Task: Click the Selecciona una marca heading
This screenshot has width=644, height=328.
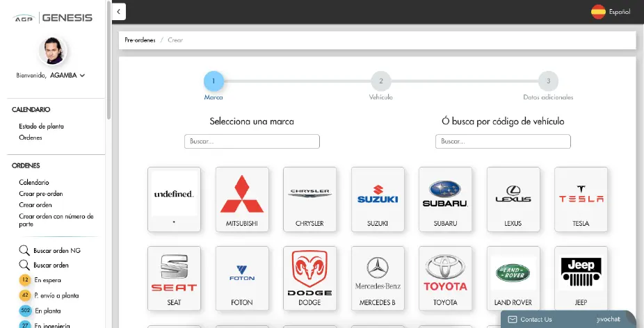Action: coord(252,122)
